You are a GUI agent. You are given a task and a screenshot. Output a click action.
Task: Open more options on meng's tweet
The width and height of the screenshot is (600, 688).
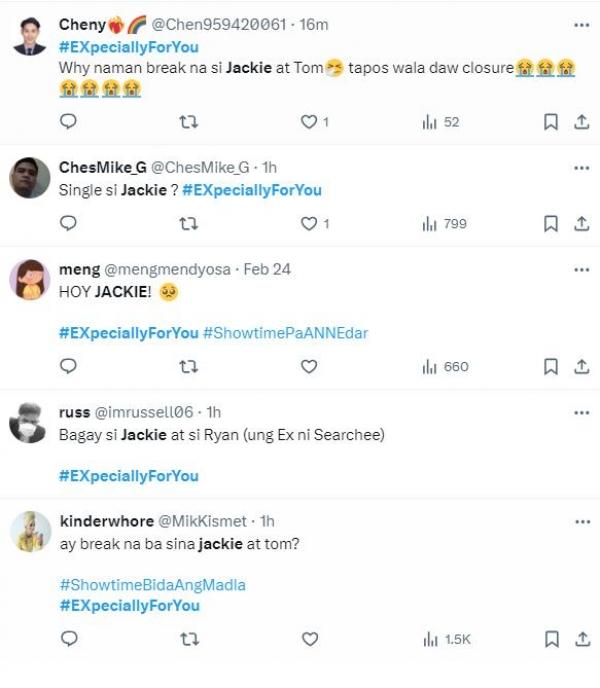581,269
